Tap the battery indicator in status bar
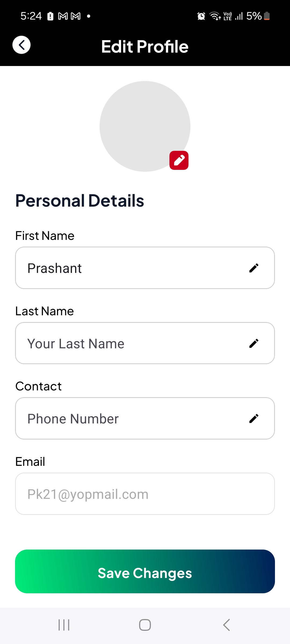The height and width of the screenshot is (644, 290). point(267,16)
